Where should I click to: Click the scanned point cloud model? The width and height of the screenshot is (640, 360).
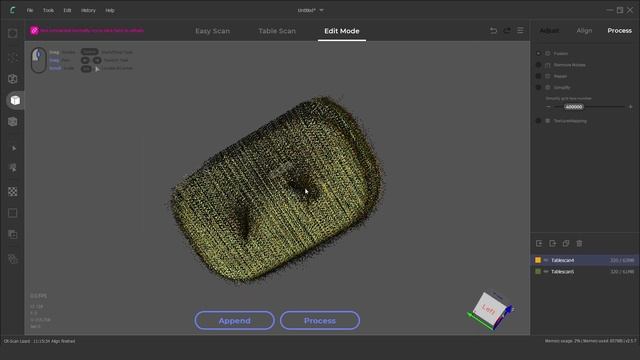(x=278, y=189)
